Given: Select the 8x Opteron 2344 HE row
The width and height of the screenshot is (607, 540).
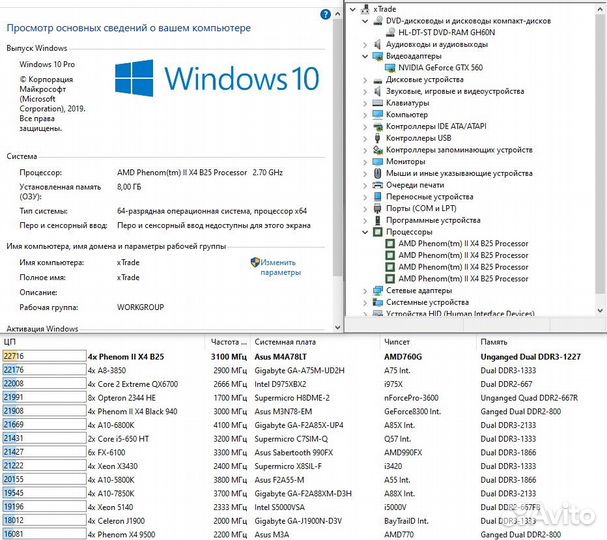Looking at the screenshot, I should pyautogui.click(x=304, y=398).
